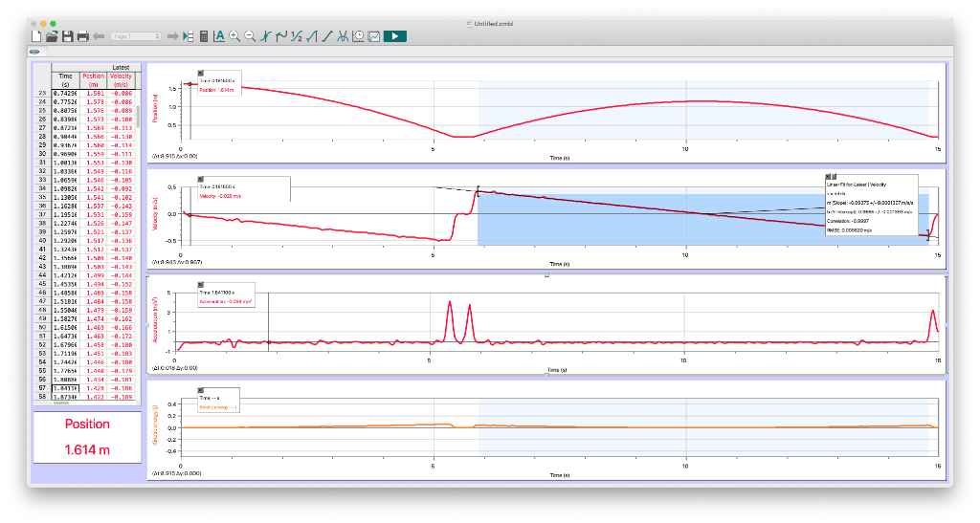980x523 pixels.
Task: Click the Latest data set header
Action: [x=121, y=67]
